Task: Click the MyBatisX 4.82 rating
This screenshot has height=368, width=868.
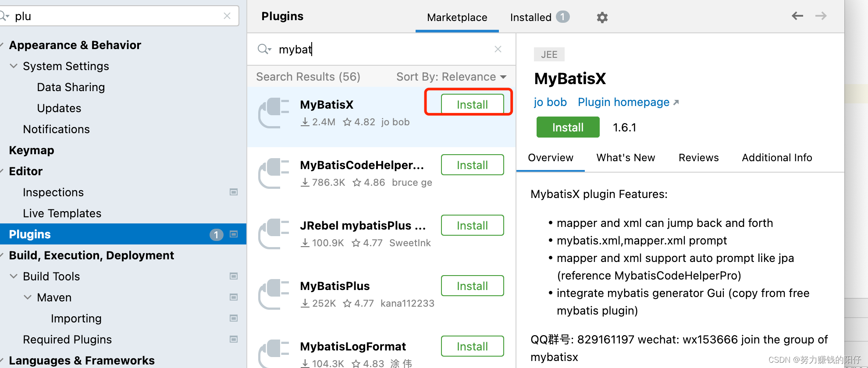Action: (x=359, y=122)
